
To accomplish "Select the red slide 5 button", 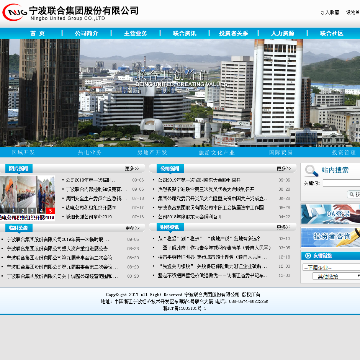I will pos(50,211).
